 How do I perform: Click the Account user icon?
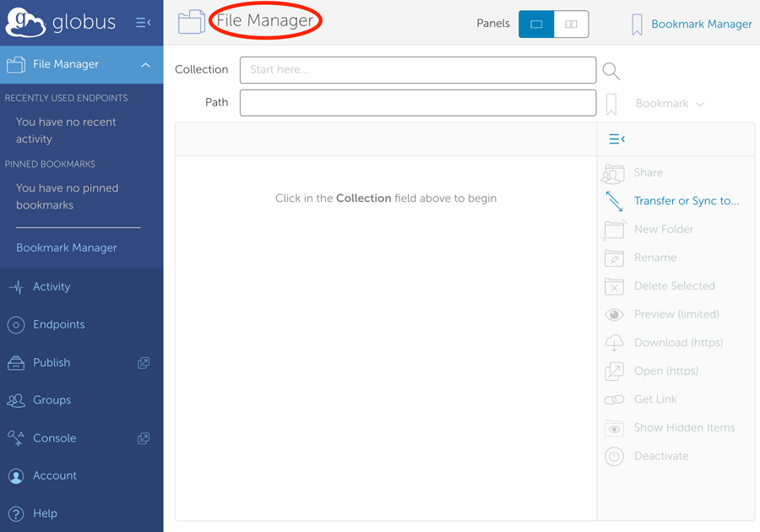[16, 476]
